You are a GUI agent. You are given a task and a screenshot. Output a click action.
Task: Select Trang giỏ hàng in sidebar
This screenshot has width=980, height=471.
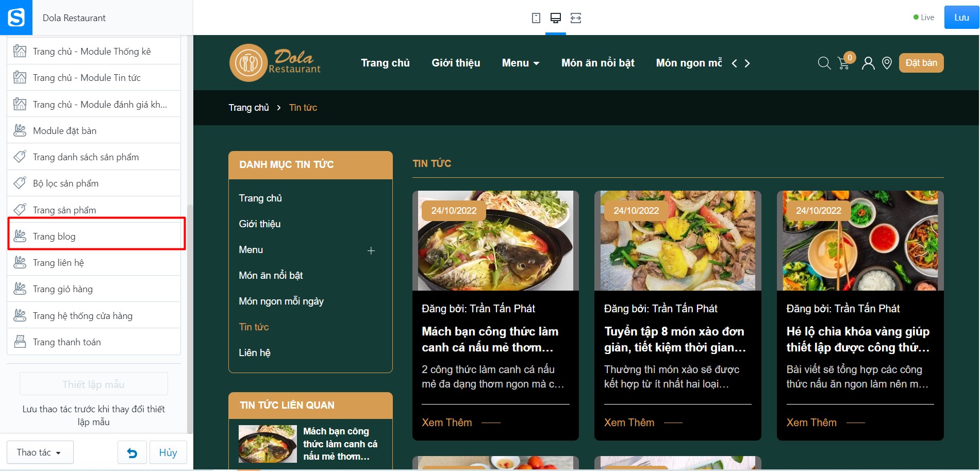94,289
